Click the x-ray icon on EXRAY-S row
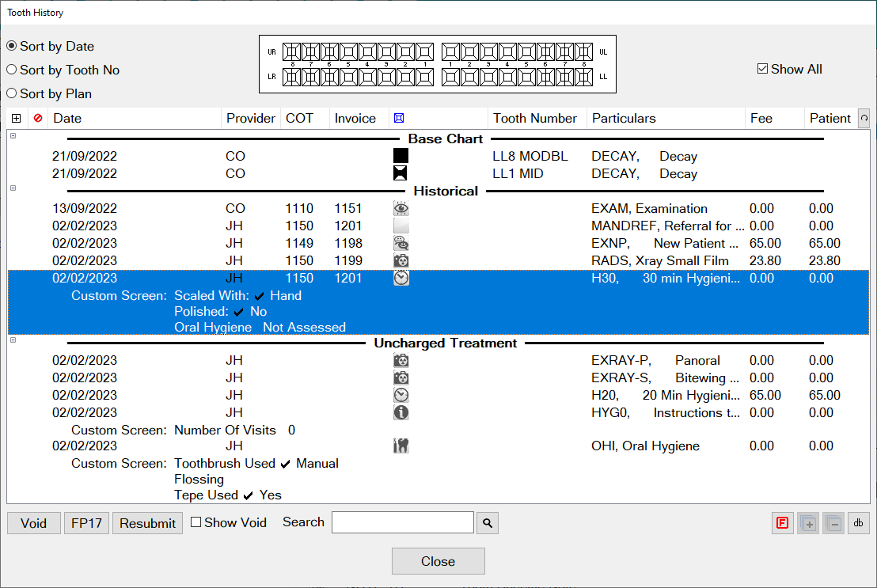The width and height of the screenshot is (877, 588). (401, 377)
